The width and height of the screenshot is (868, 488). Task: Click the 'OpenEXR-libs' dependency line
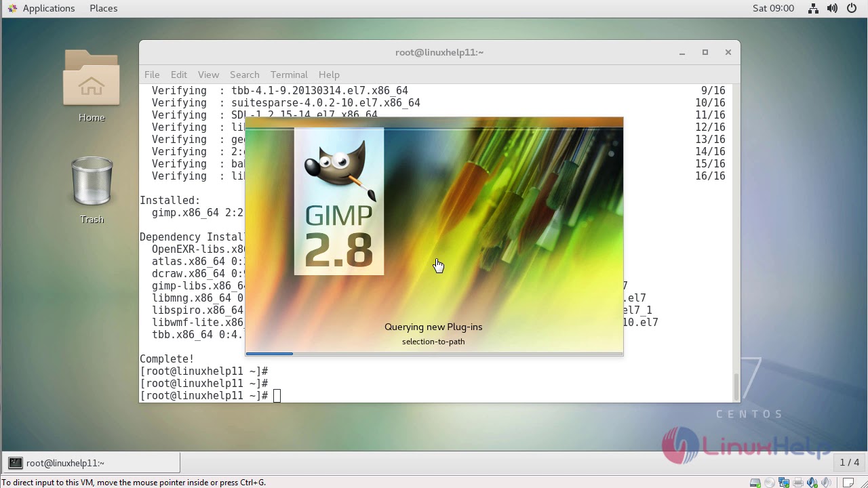pyautogui.click(x=198, y=249)
